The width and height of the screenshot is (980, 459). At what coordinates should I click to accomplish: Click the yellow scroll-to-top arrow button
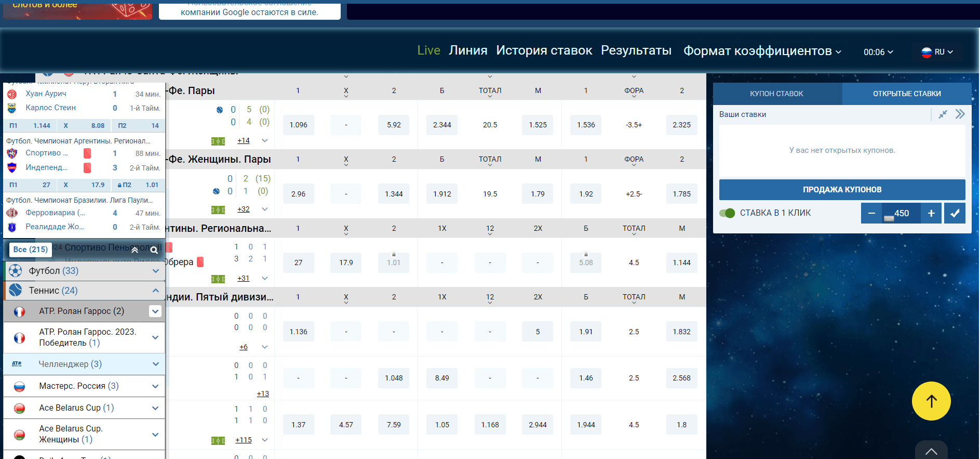pos(931,401)
